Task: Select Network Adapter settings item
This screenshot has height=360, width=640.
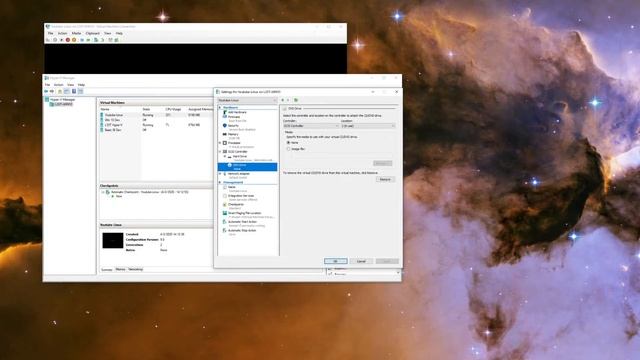Action: (x=238, y=174)
